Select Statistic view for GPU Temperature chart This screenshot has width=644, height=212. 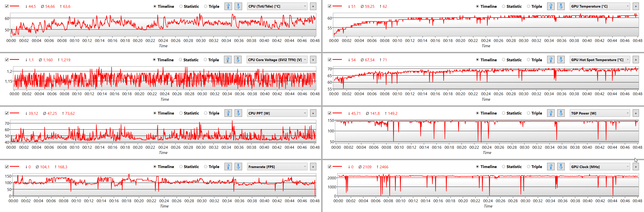[512, 6]
